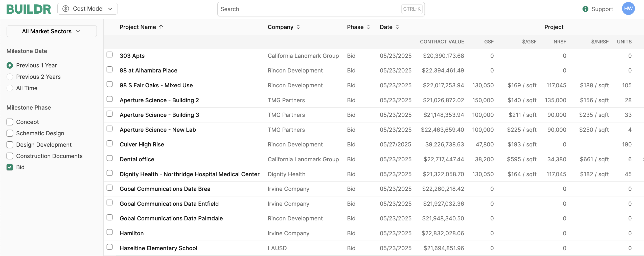The width and height of the screenshot is (644, 256).
Task: Click the NRSF column header
Action: (x=560, y=42)
